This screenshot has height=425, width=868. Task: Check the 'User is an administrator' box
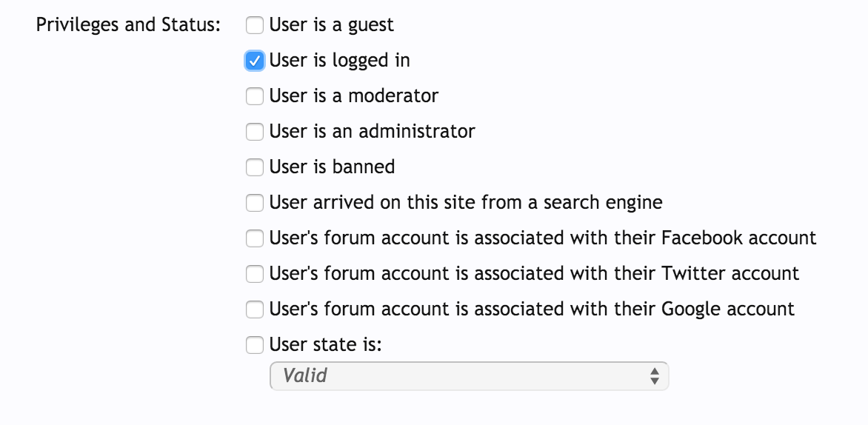[x=255, y=132]
